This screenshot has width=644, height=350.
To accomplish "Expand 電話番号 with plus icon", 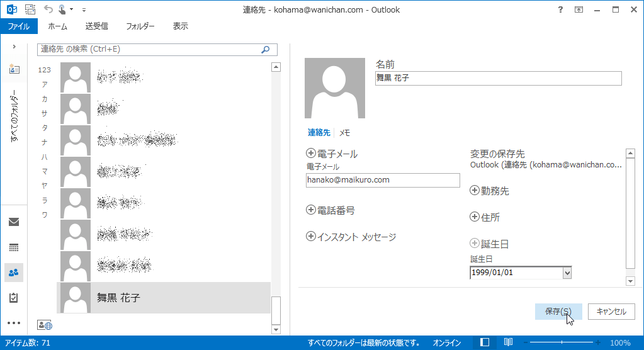I will [x=311, y=210].
